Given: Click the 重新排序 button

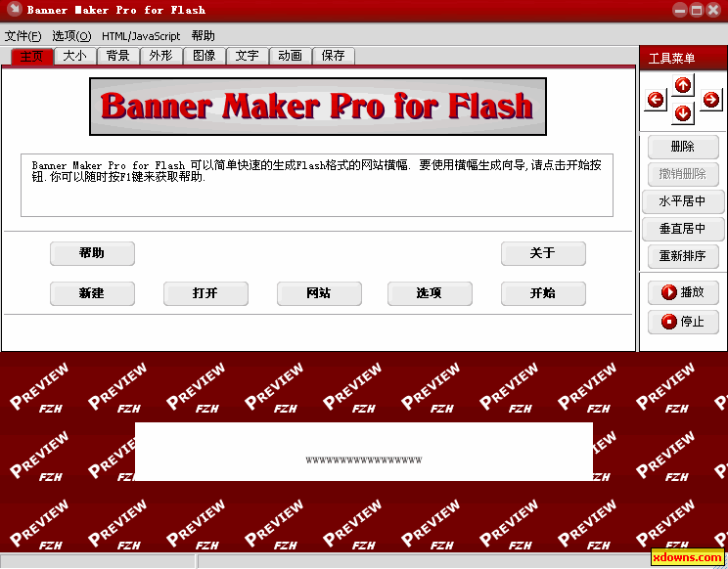Looking at the screenshot, I should pyautogui.click(x=683, y=256).
